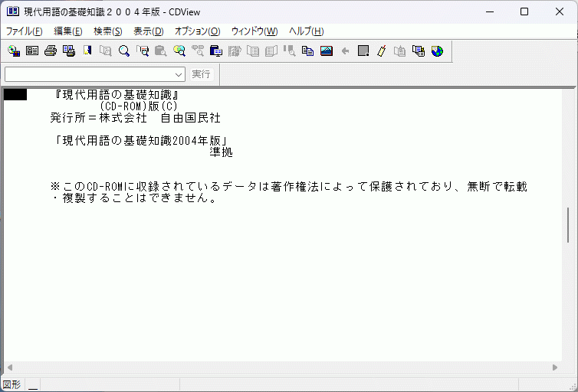Click the dark square toolbar icon
Screen dimensions: 578x392
363,51
